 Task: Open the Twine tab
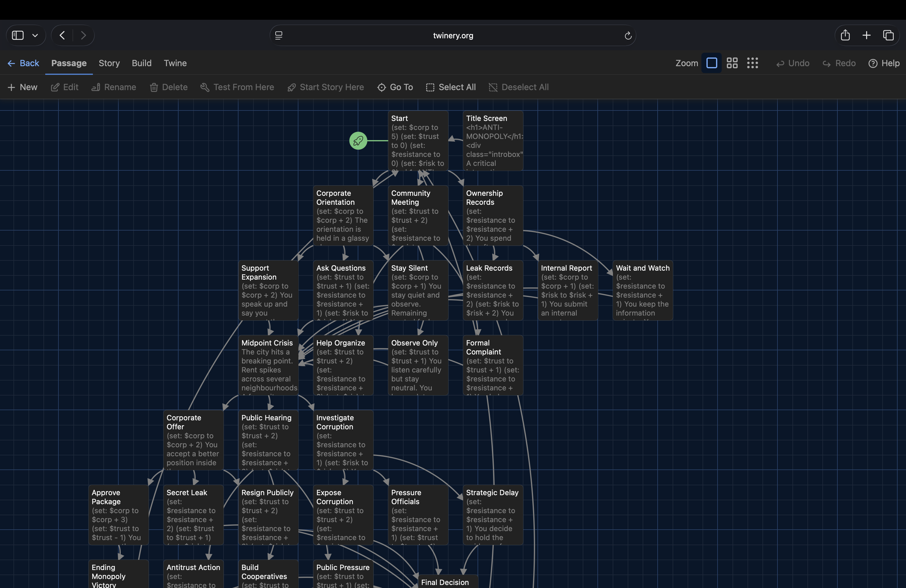tap(175, 63)
